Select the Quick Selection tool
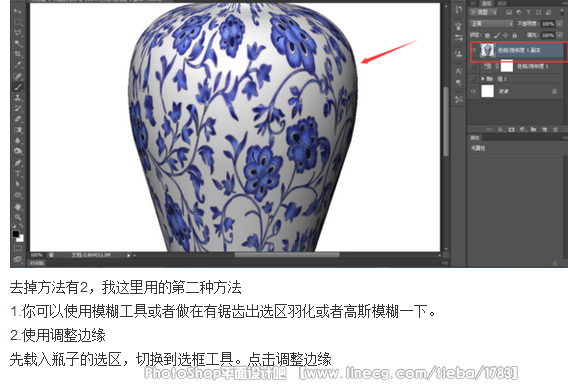 coord(18,43)
